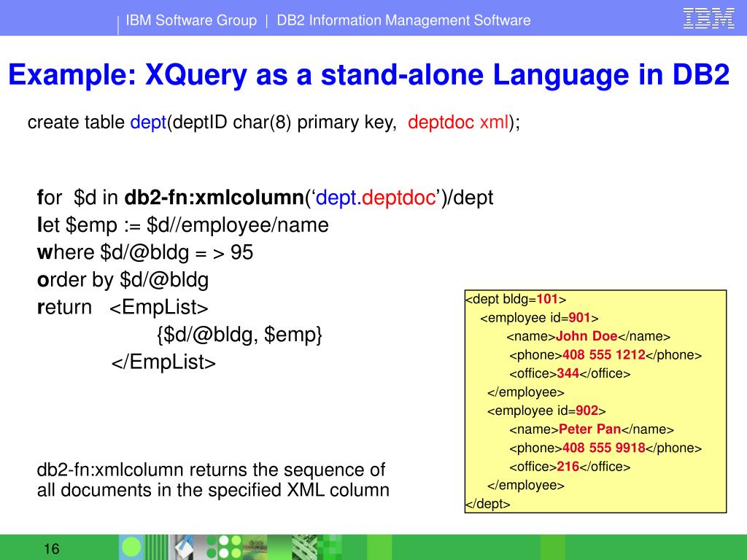This screenshot has height=560, width=747.
Task: Click 'db2-fn:xmlcolumn returns the sequence of' note
Action: click(211, 470)
